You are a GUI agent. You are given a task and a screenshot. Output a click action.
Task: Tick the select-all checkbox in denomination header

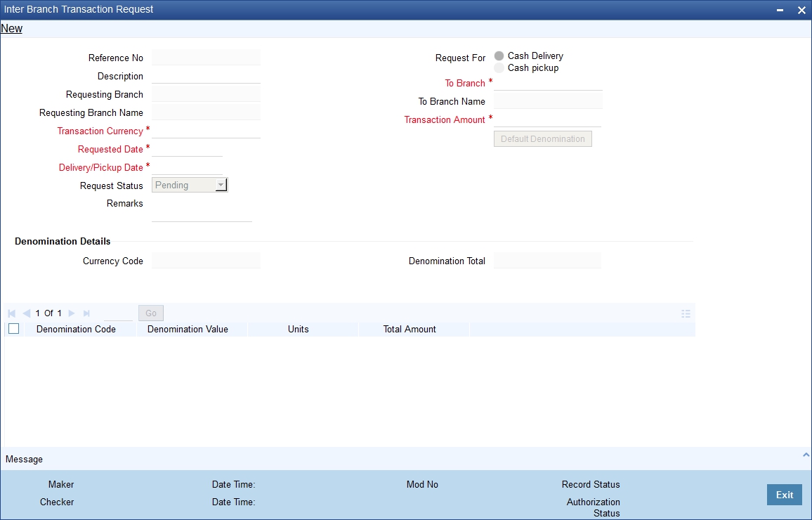tap(14, 329)
